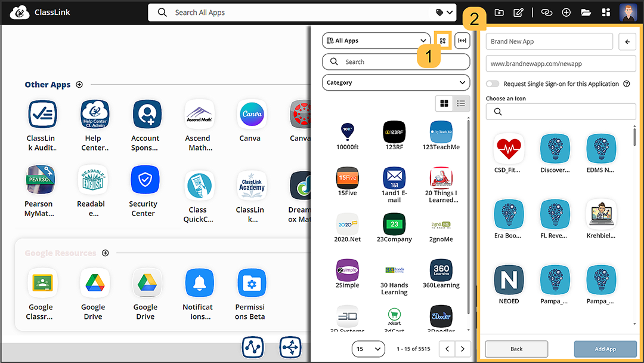
Task: Switch to list view in app library
Action: click(461, 104)
